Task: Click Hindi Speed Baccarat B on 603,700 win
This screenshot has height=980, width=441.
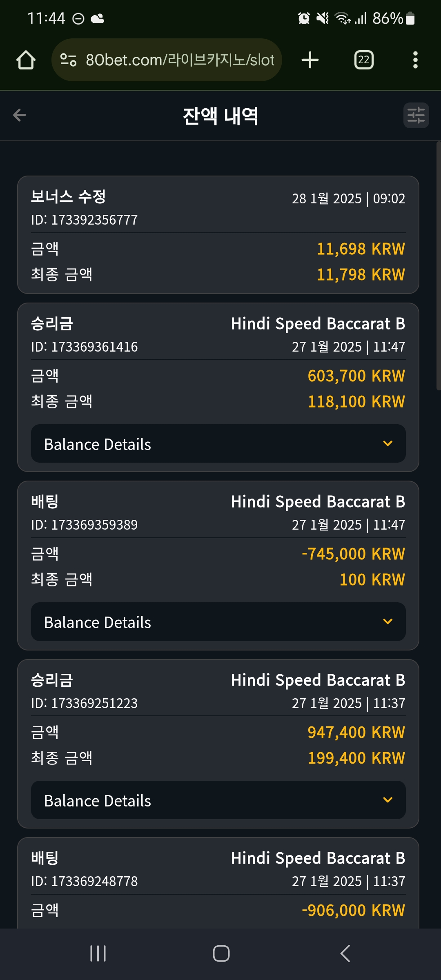Action: (x=318, y=324)
